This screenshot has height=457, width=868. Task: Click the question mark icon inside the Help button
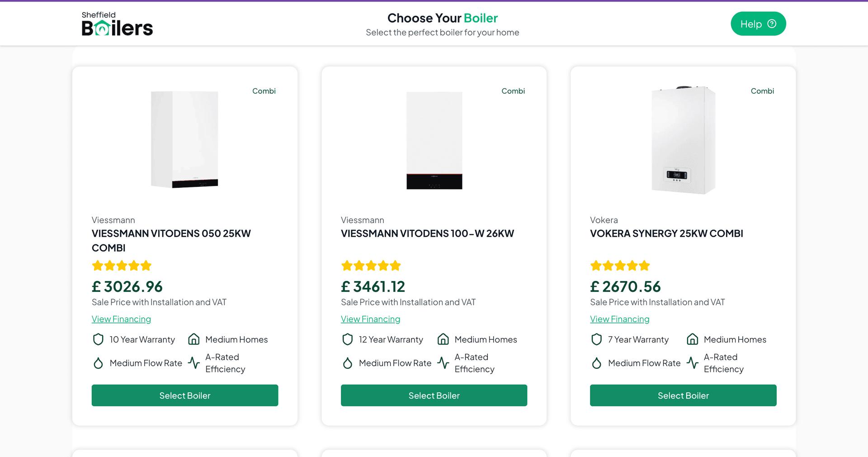coord(772,24)
